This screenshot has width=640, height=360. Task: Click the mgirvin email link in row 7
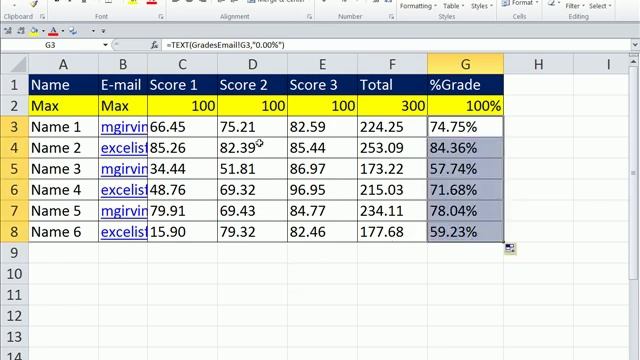coord(124,211)
